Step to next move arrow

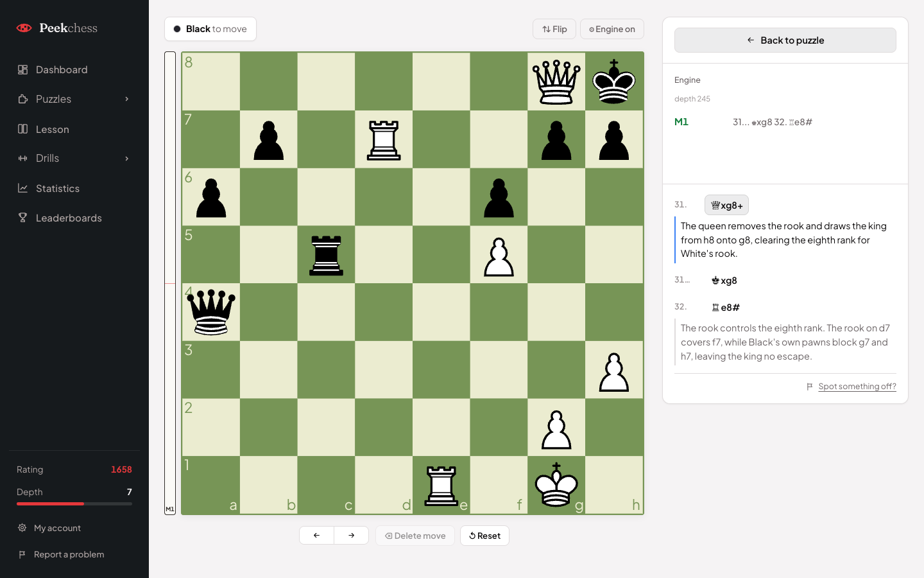(x=351, y=535)
